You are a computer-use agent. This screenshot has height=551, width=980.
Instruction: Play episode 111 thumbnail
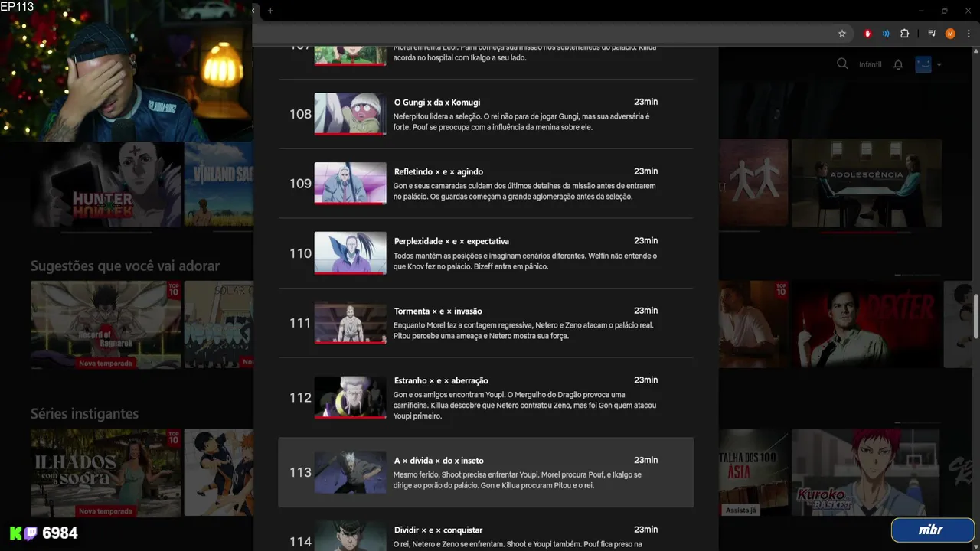[350, 323]
